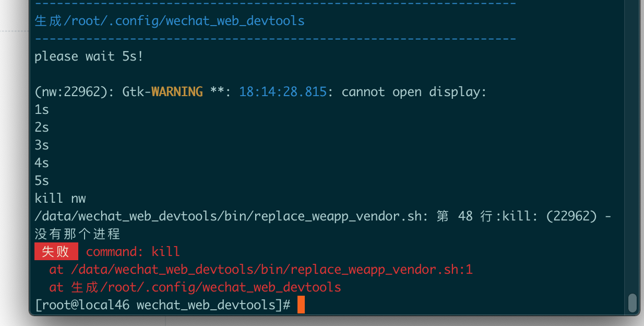
Task: Click the 'please wait 5s!' message line
Action: pos(88,56)
